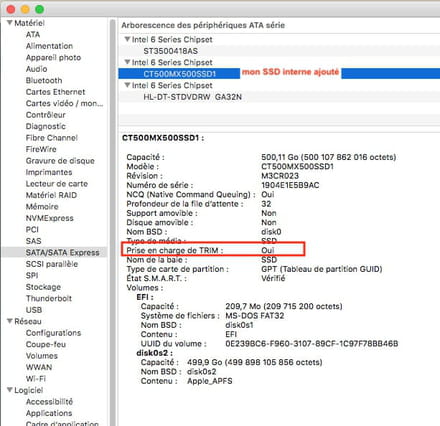This screenshot has width=440, height=426.
Task: Click the CT500MX500SSD1 details heading
Action: click(163, 138)
